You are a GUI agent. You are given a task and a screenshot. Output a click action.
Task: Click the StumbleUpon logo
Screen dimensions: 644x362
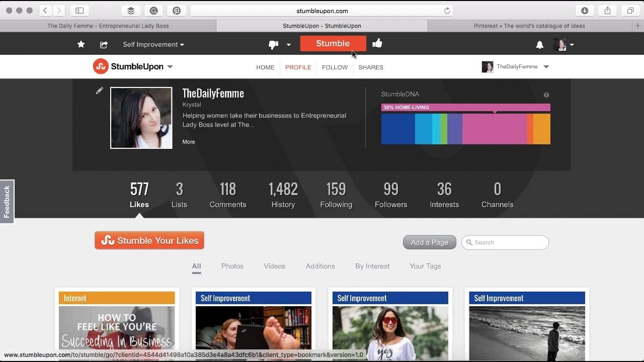(128, 66)
